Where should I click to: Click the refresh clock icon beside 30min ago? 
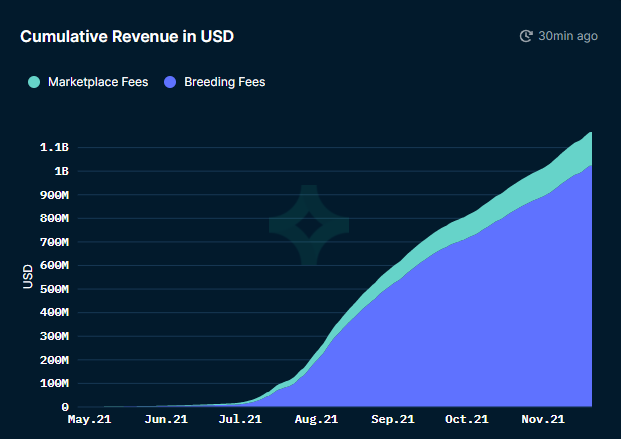coord(526,36)
